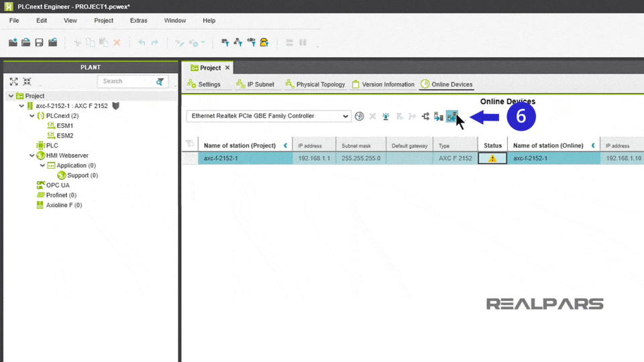Click the subnet mask cell 255.255.255.0
Image resolution: width=644 pixels, height=362 pixels.
click(361, 158)
